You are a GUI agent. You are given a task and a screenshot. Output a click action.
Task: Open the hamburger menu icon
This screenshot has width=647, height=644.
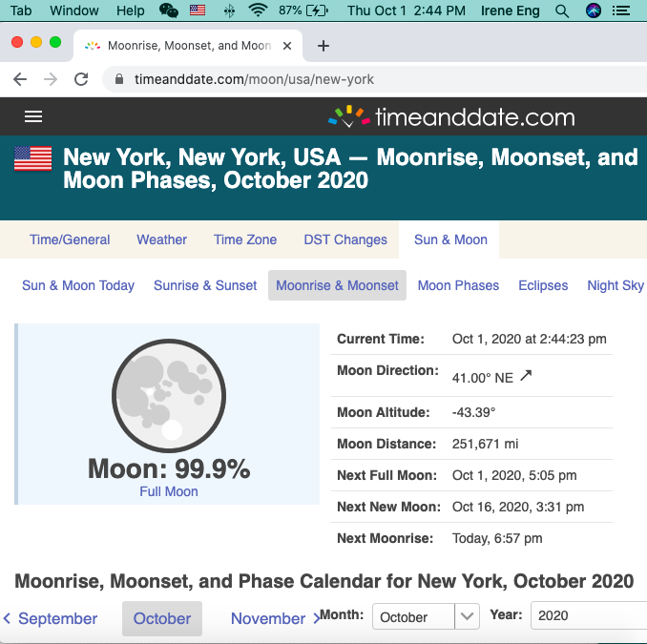tap(33, 116)
